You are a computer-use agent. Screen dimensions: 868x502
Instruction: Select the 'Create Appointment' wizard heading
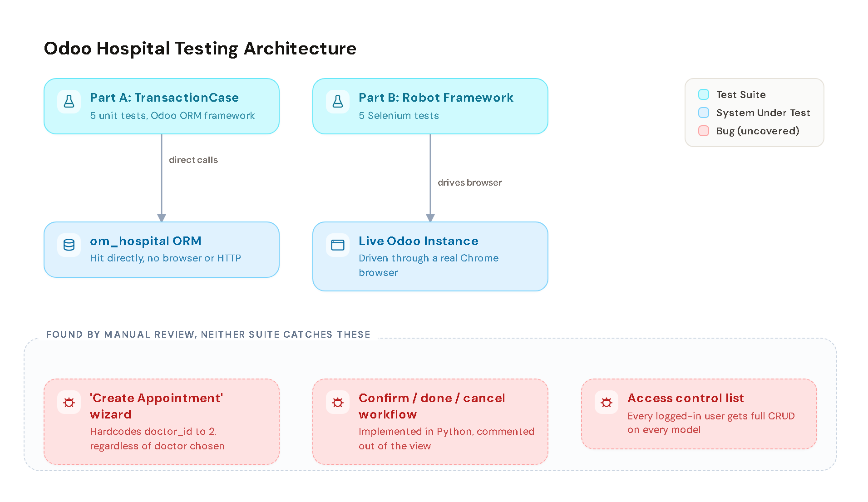click(x=157, y=406)
